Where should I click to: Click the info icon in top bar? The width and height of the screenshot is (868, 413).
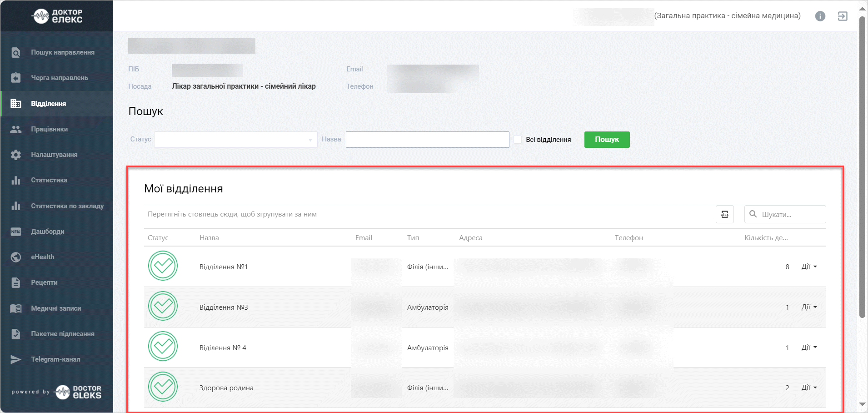(820, 16)
